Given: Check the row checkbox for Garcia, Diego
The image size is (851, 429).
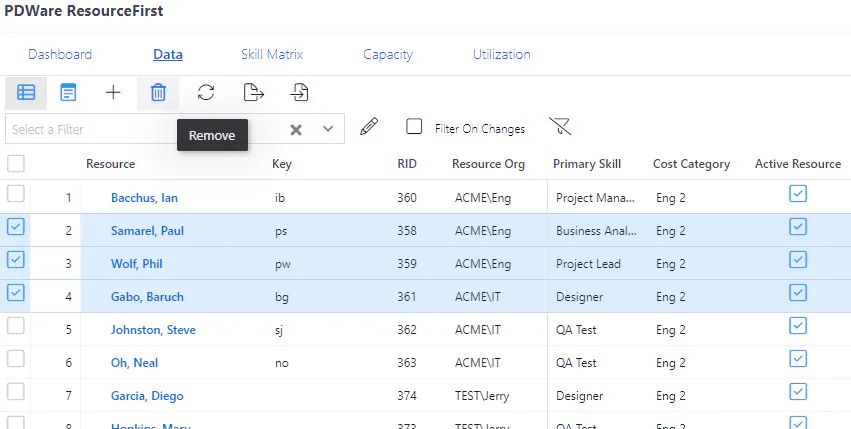Looking at the screenshot, I should (x=16, y=392).
